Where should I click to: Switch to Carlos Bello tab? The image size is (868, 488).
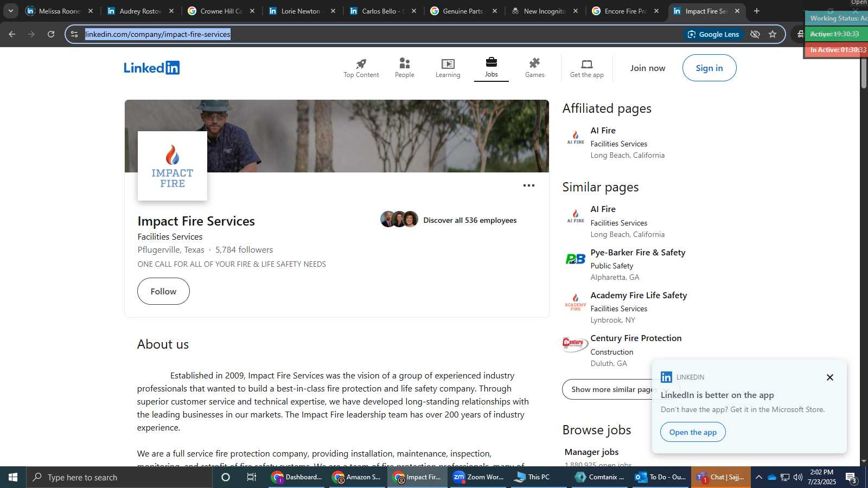383,11
